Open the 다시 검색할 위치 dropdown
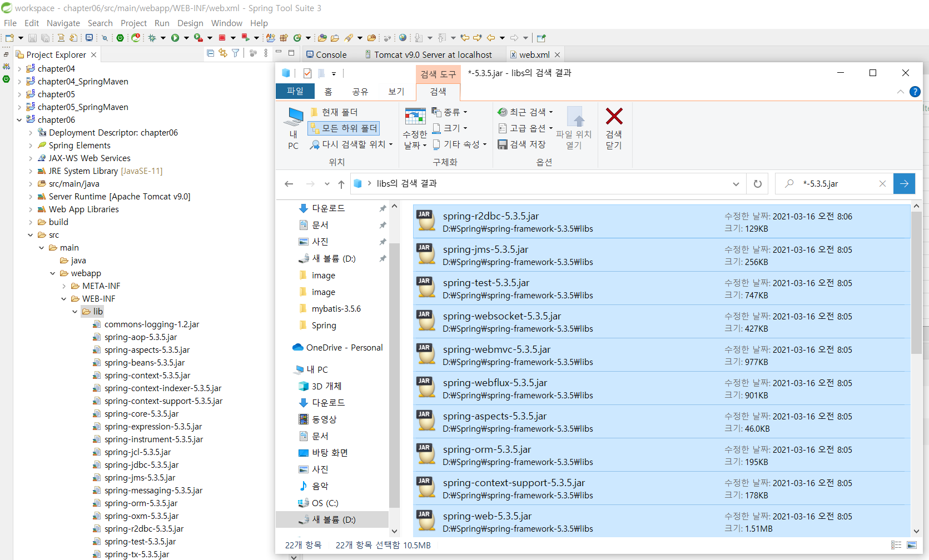The height and width of the screenshot is (560, 929). tap(351, 144)
